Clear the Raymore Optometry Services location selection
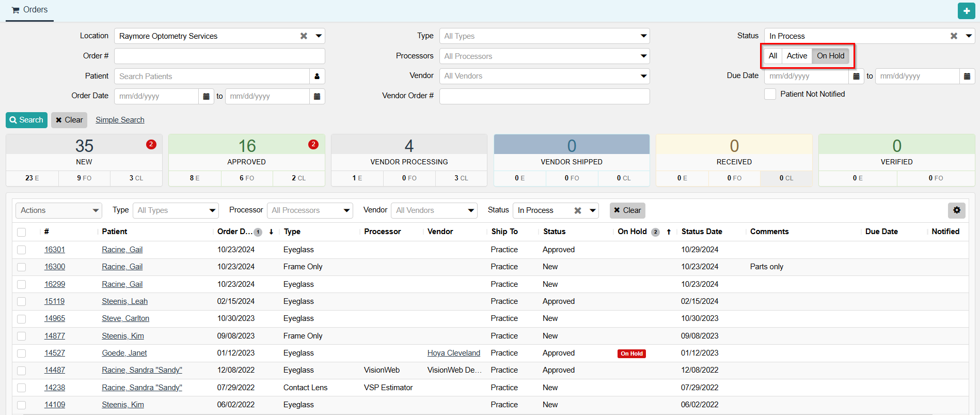980x415 pixels. [304, 36]
